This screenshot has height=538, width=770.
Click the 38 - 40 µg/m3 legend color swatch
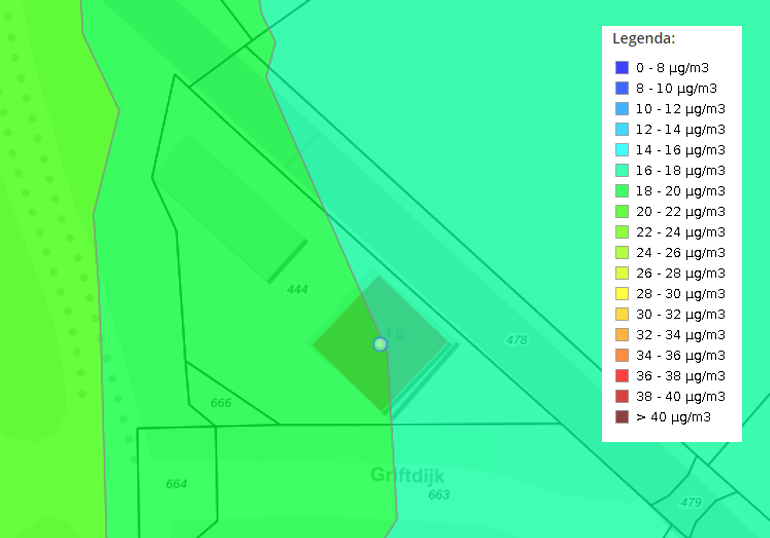click(622, 396)
